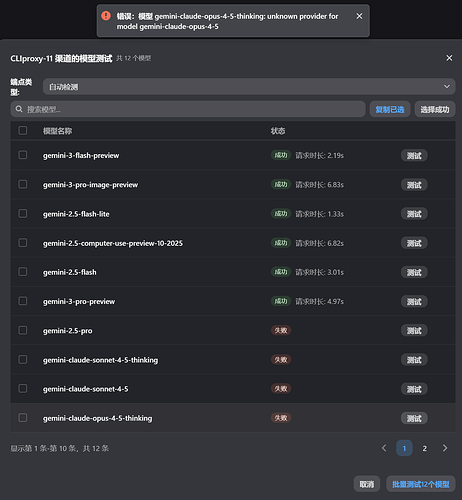This screenshot has height=500, width=462.
Task: Test the gemini-2.5-flash-lite model
Action: click(414, 214)
